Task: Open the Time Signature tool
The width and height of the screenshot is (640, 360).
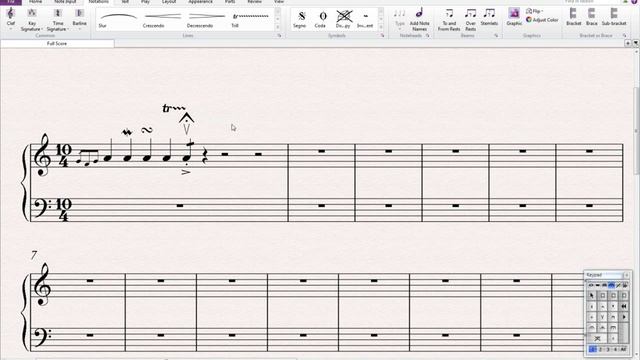Action: [58, 20]
